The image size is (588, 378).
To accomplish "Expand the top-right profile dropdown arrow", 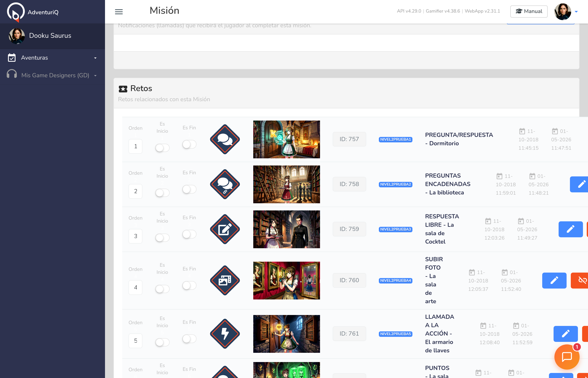I will coord(576,12).
